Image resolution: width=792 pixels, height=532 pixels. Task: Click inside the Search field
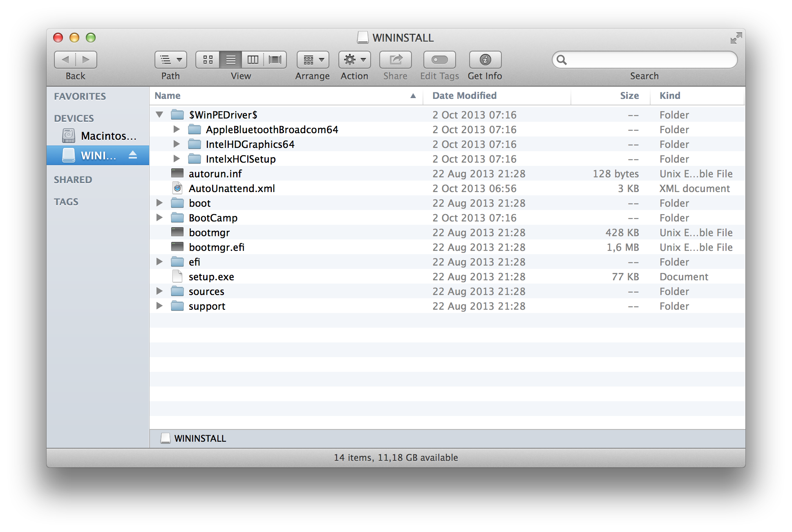pos(650,60)
